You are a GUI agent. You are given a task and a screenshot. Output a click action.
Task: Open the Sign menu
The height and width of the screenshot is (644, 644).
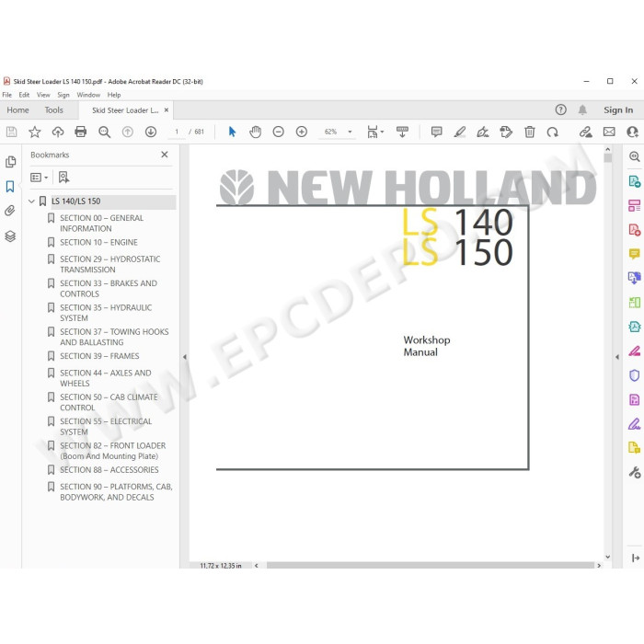point(63,95)
